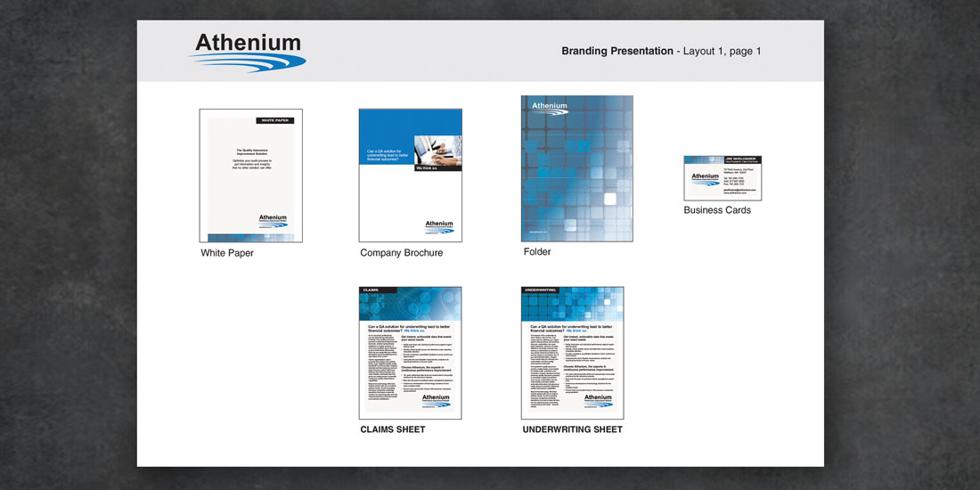The image size is (980, 490).
Task: Click the Athenium logo on the claims sheet
Action: [436, 401]
